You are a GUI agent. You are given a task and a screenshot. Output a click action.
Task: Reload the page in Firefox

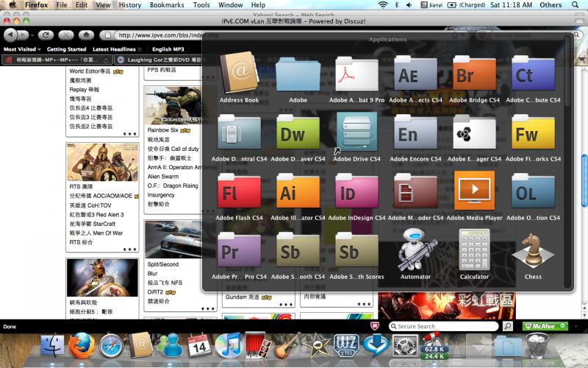pos(46,35)
